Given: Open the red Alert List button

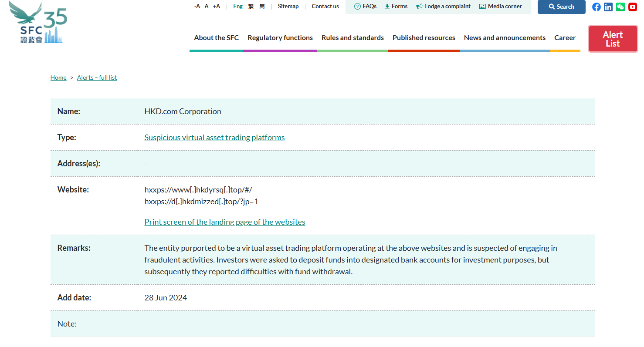Looking at the screenshot, I should point(613,39).
